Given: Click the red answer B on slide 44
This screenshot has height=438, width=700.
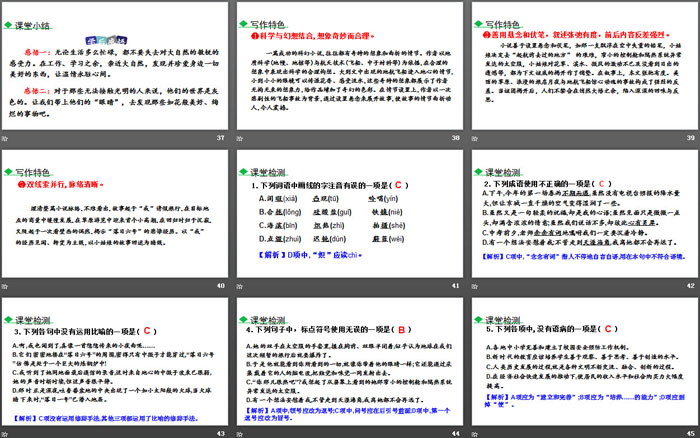Looking at the screenshot, I should point(401,330).
